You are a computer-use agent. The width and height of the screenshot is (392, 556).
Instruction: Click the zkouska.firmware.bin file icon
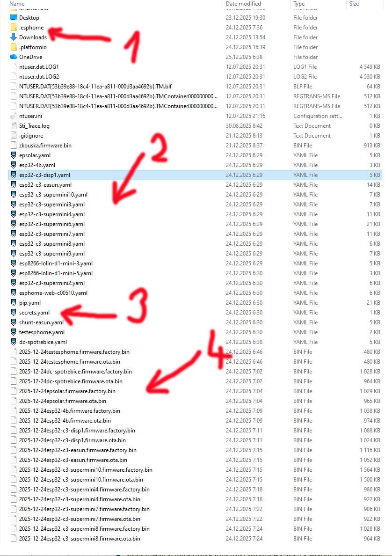click(14, 146)
